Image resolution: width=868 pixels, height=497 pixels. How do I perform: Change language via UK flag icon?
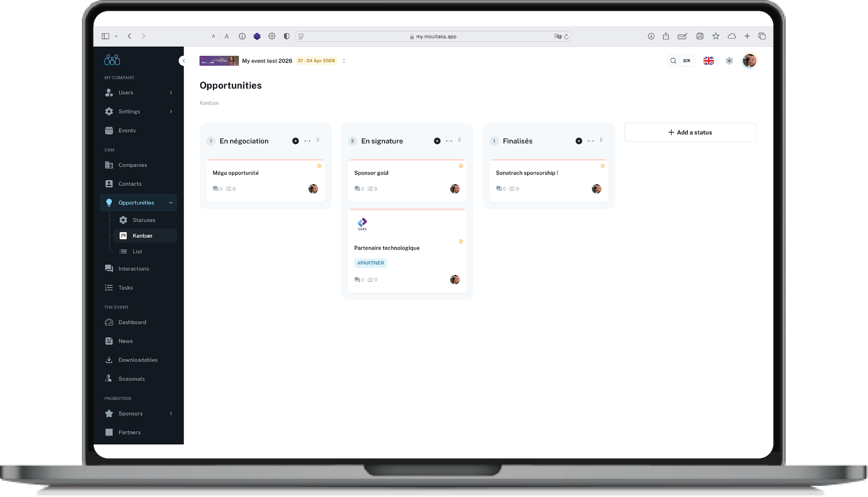click(708, 61)
